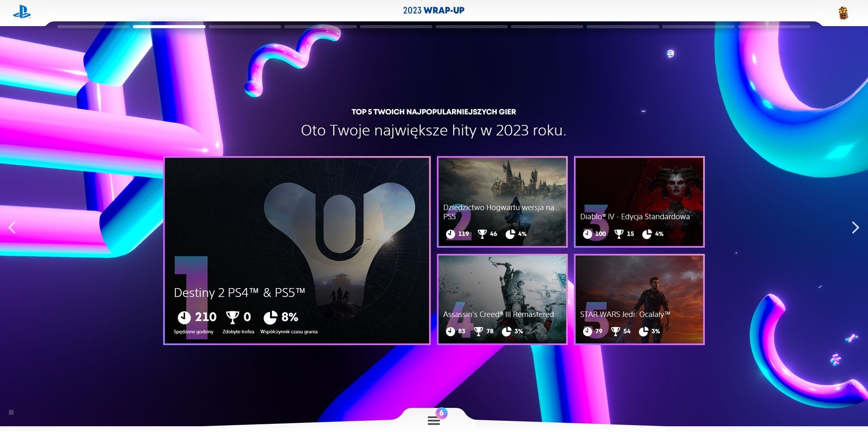Jump to the ninth progress segment
868x432 pixels.
pyautogui.click(x=698, y=27)
